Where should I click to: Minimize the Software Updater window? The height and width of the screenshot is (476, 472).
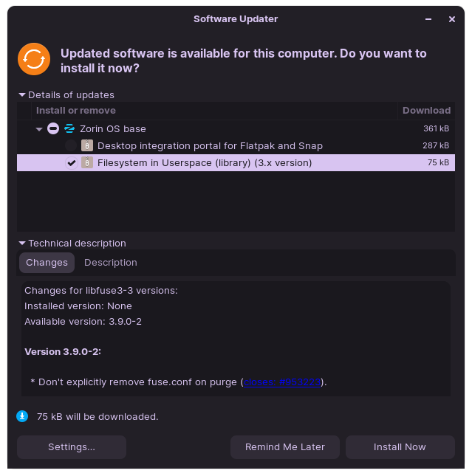tap(428, 19)
